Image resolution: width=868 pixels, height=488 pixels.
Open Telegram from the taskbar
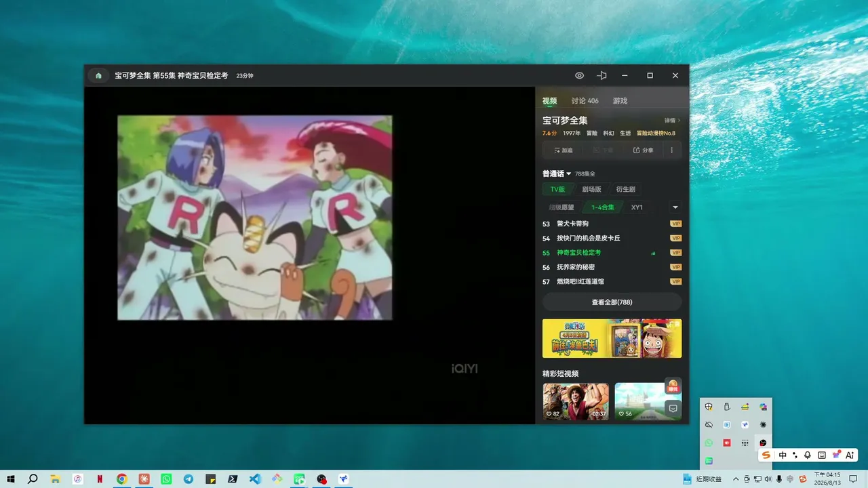189,479
